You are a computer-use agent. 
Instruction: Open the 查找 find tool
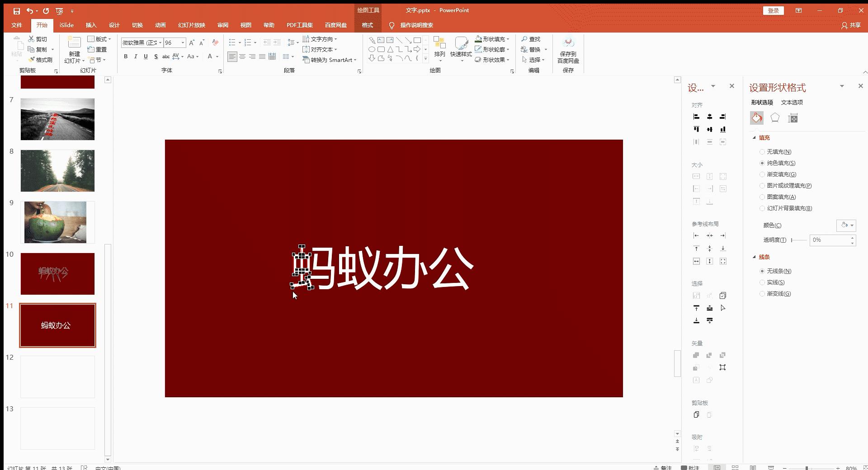[x=532, y=39]
